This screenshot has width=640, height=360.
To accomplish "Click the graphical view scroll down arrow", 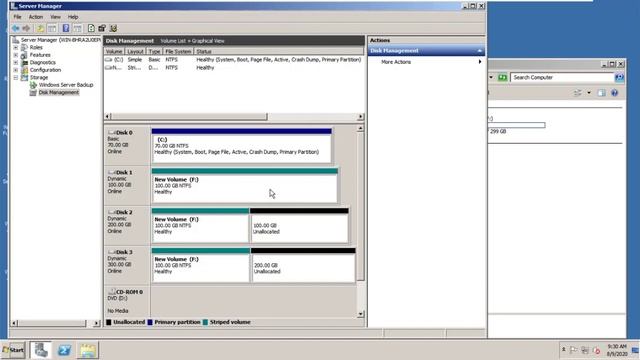I will click(360, 314).
